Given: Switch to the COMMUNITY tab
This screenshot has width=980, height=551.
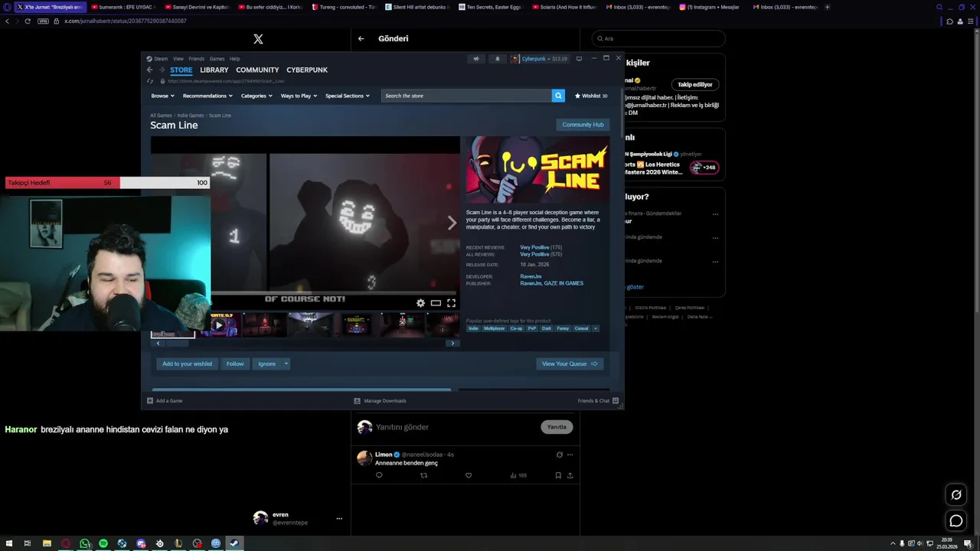Looking at the screenshot, I should click(257, 70).
